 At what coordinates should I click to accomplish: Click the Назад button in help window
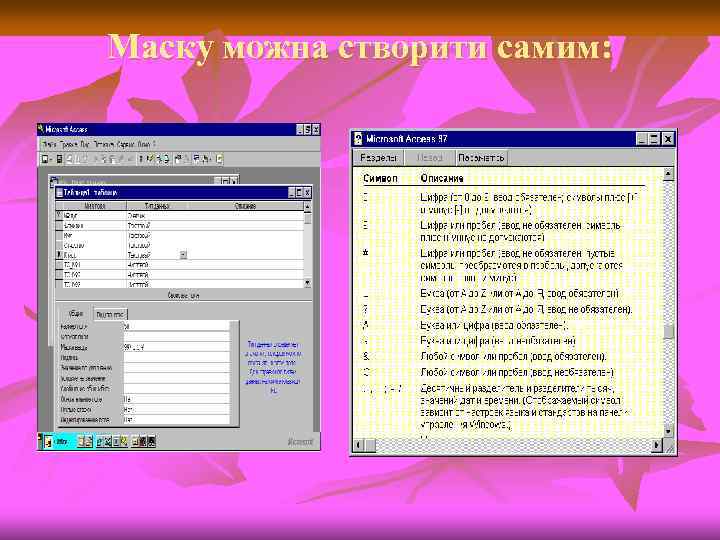point(429,158)
